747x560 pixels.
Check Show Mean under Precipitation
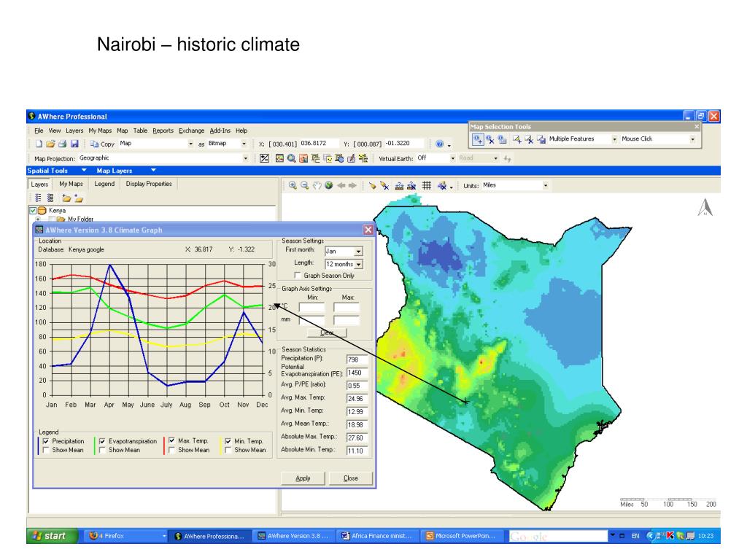(x=46, y=449)
